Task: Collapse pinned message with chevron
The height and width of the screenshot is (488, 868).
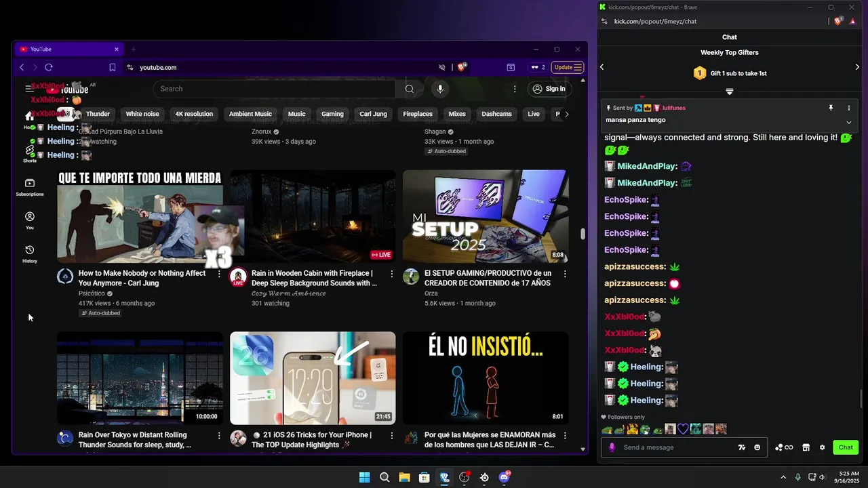Action: pos(849,122)
